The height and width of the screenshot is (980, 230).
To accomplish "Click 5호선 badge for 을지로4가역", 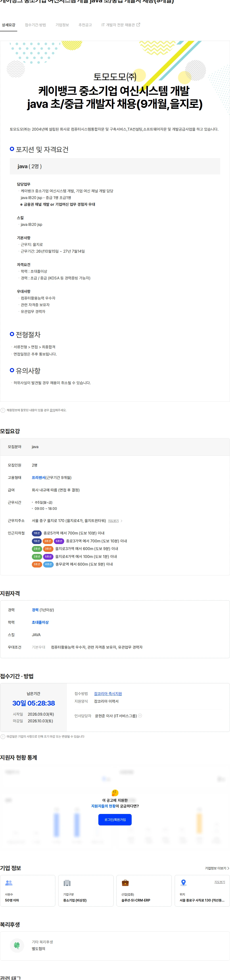I will coord(48,557).
